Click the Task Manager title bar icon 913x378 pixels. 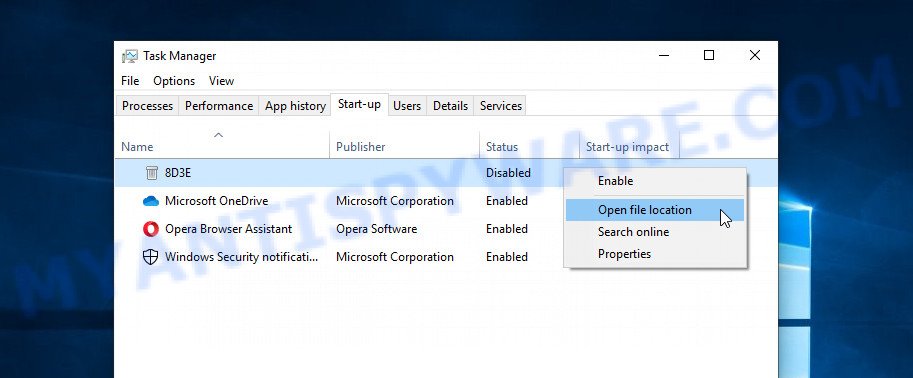tap(130, 56)
